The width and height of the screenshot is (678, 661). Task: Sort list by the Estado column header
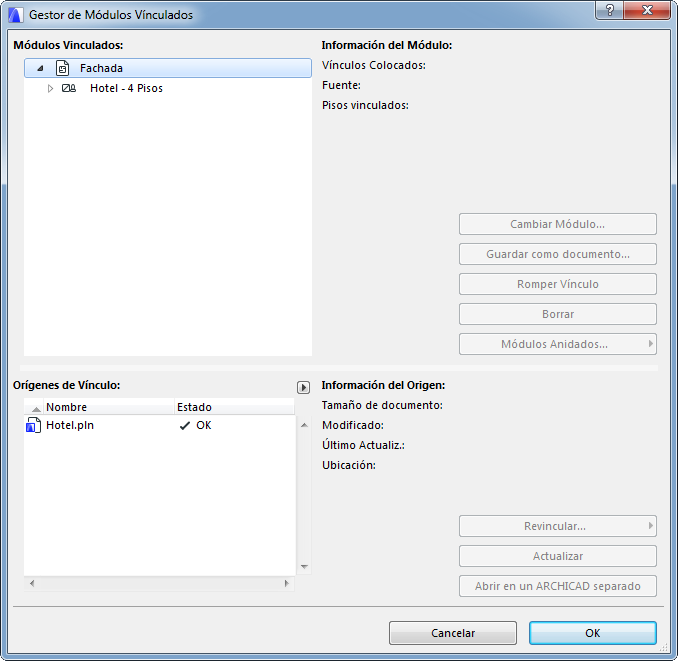pos(234,407)
